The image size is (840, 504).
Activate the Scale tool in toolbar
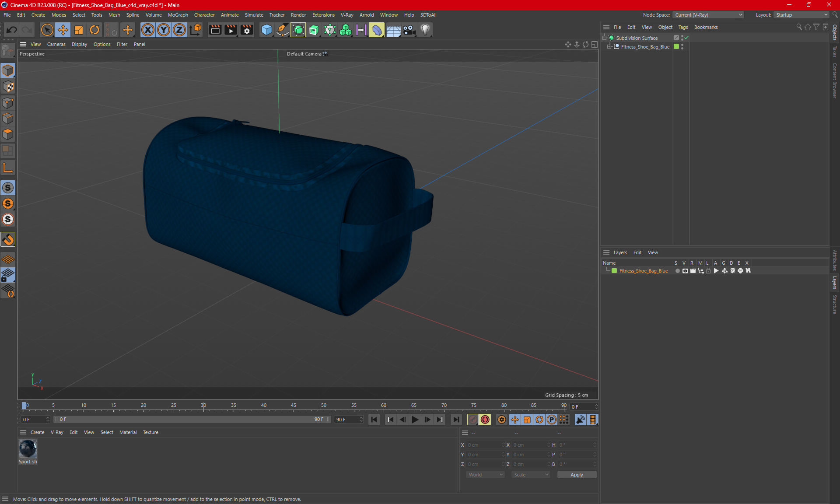[x=79, y=30]
